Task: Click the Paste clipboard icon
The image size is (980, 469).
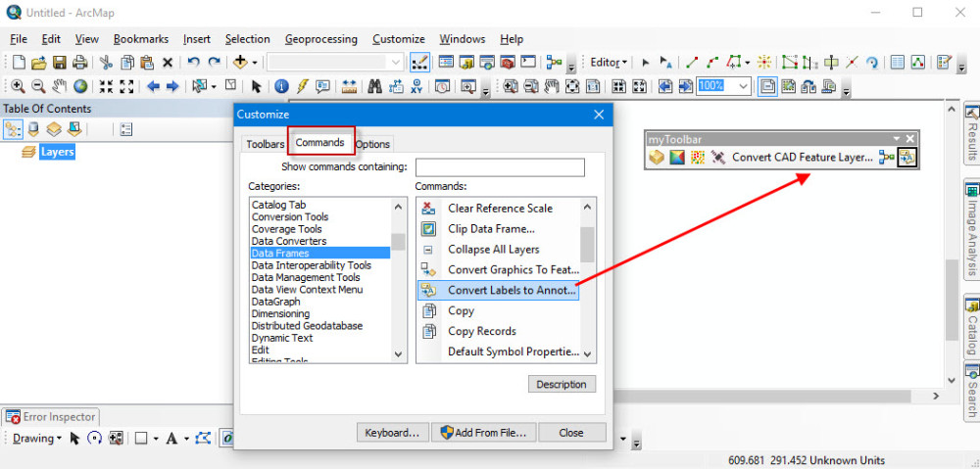Action: click(x=147, y=63)
